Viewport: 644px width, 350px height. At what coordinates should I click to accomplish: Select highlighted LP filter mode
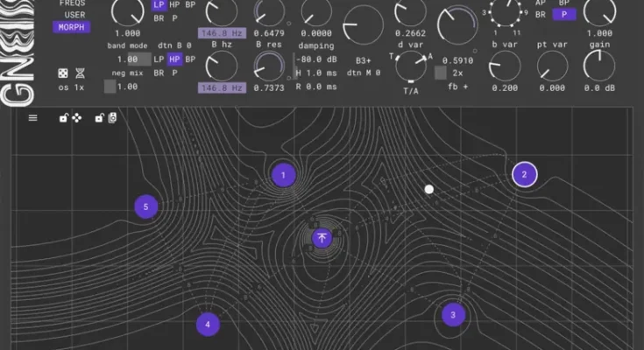tap(159, 5)
